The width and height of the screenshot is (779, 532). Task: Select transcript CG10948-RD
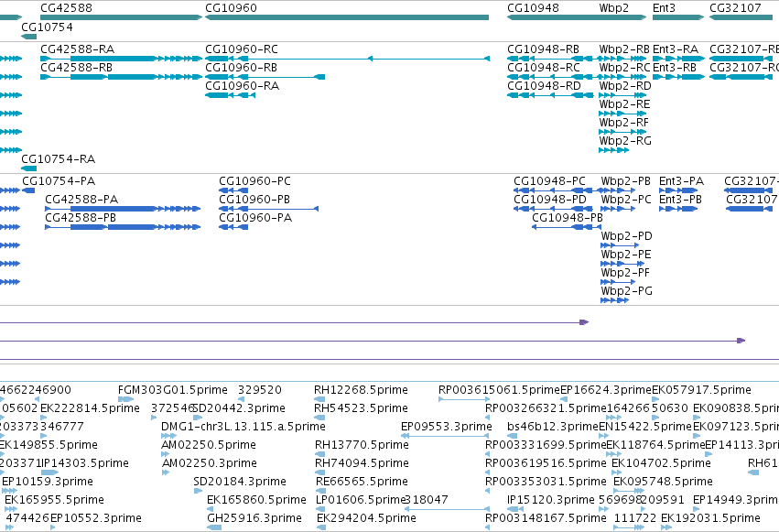click(x=550, y=95)
